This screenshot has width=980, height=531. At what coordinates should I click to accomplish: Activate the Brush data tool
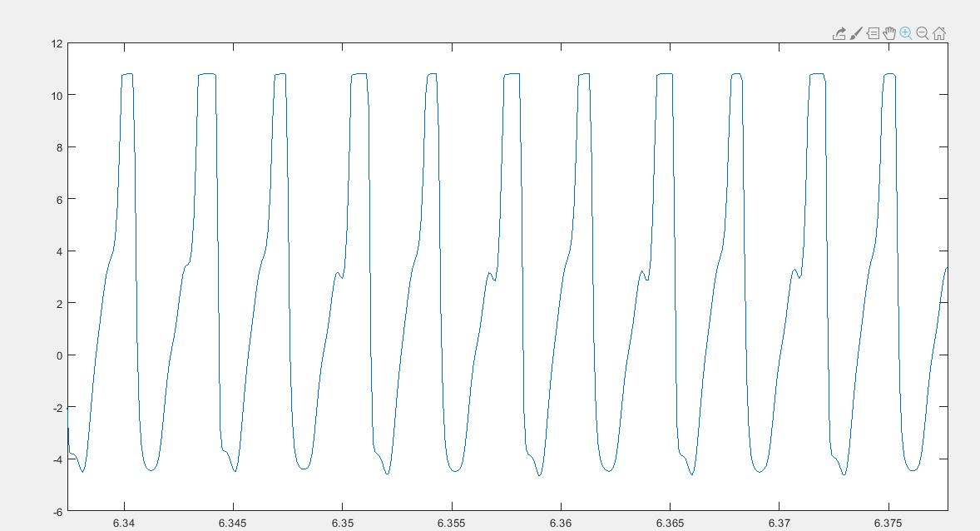coord(856,33)
